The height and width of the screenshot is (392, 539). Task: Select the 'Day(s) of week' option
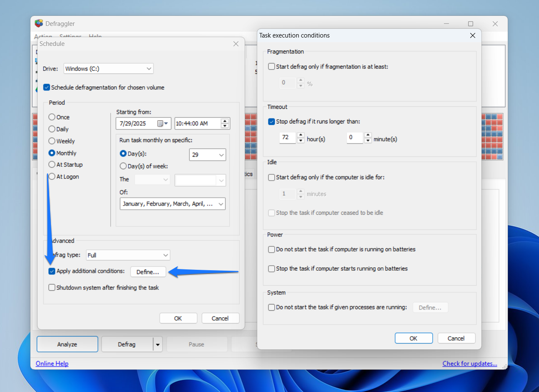tap(123, 166)
